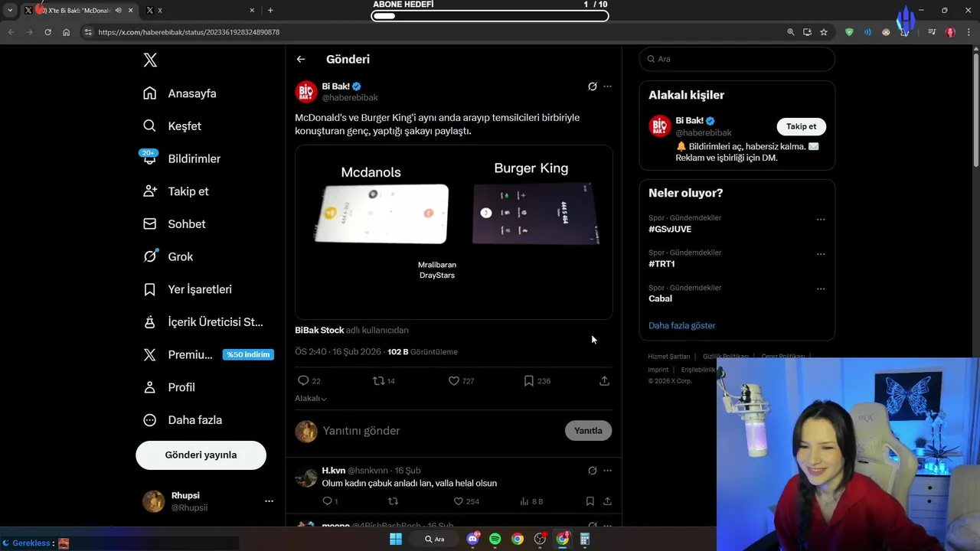The image size is (980, 551).
Task: Open Cabal trending topic
Action: 660,298
